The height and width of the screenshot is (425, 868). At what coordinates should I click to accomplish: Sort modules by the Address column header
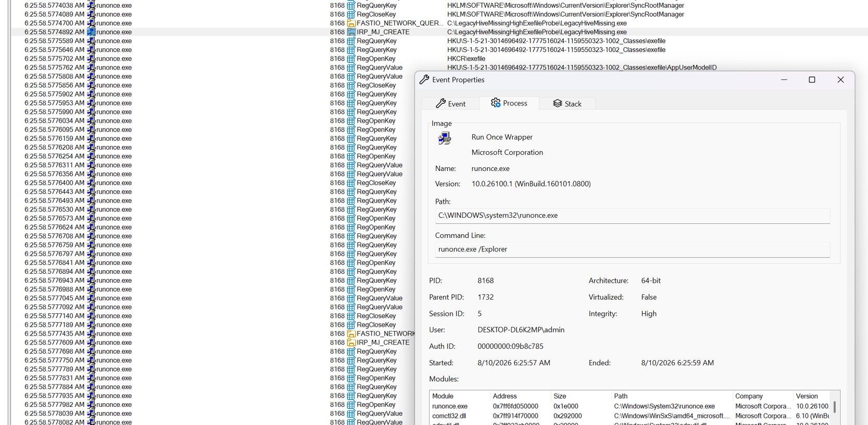point(520,396)
